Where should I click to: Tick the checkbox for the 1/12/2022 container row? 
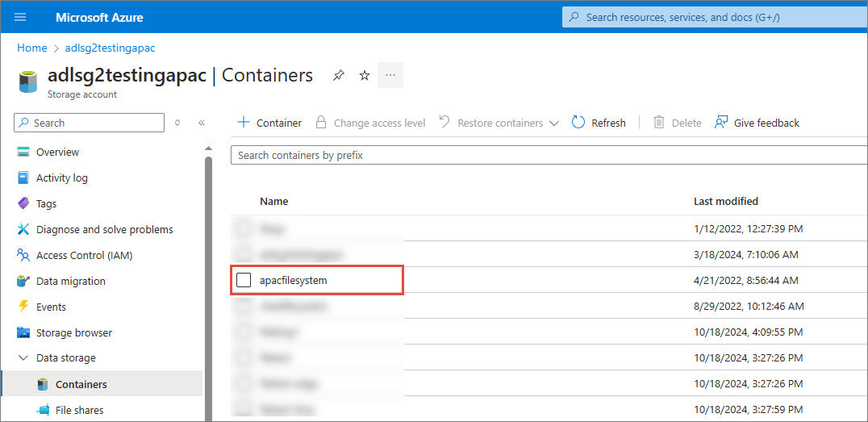coord(244,228)
